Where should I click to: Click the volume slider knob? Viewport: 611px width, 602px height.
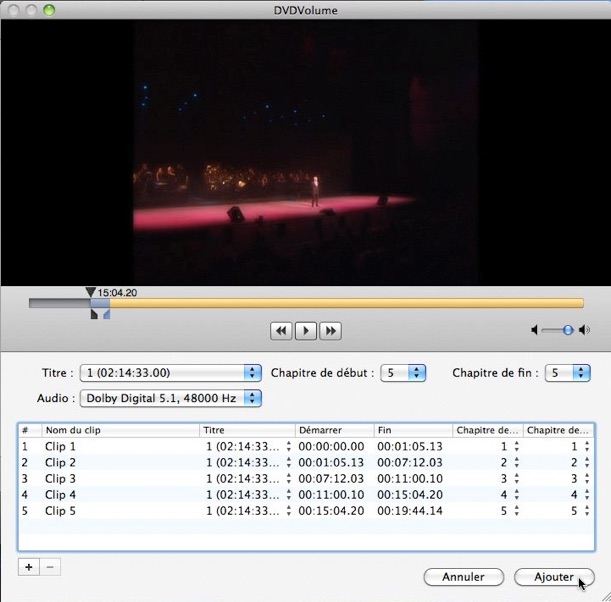pos(568,330)
